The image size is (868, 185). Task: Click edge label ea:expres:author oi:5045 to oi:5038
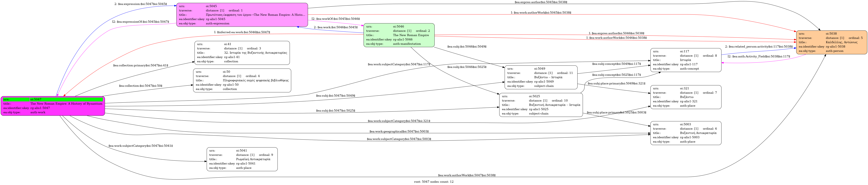click(x=541, y=2)
